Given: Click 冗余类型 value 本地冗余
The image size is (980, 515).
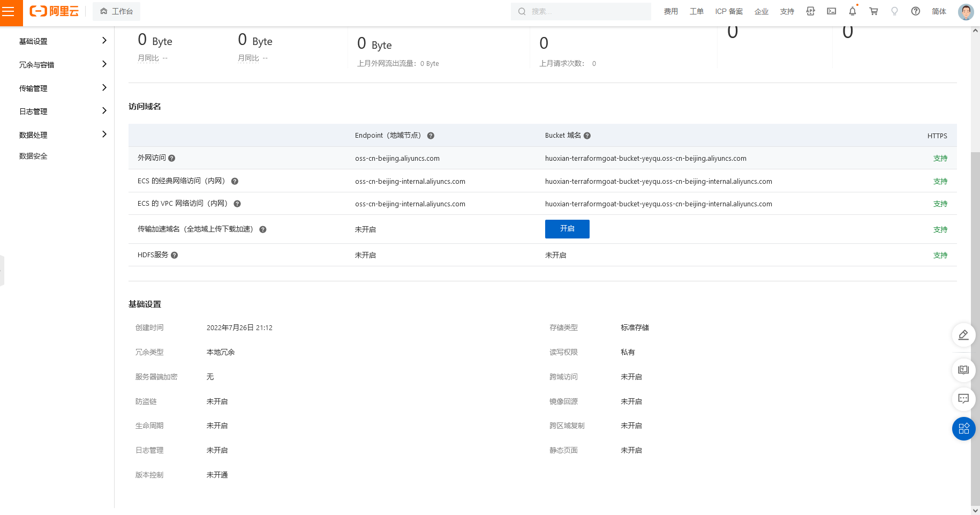Looking at the screenshot, I should [221, 352].
